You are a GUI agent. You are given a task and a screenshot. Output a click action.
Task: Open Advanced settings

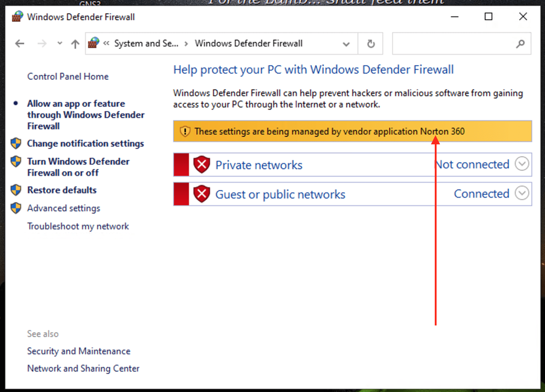tap(64, 208)
